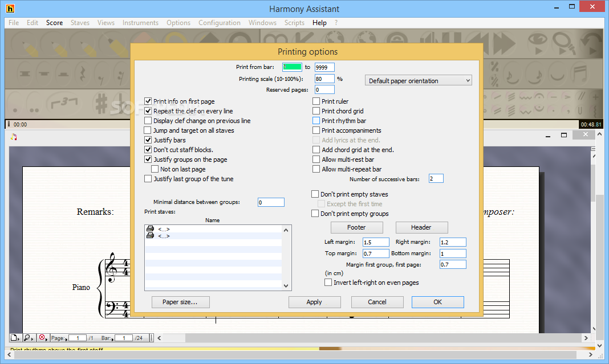
Task: Click Minimal distance between groups field
Action: pos(271,202)
